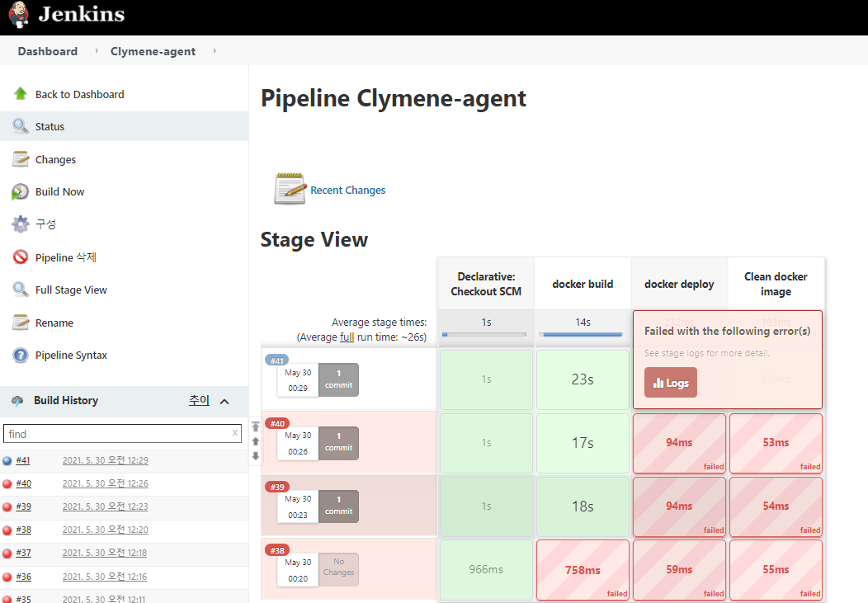Click the Logs button in error popup

(670, 382)
